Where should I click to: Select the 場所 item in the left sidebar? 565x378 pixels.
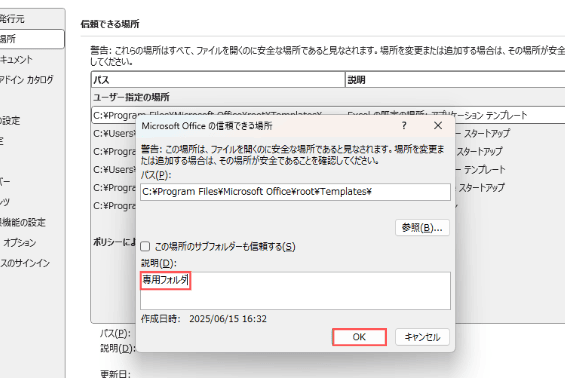[32, 39]
